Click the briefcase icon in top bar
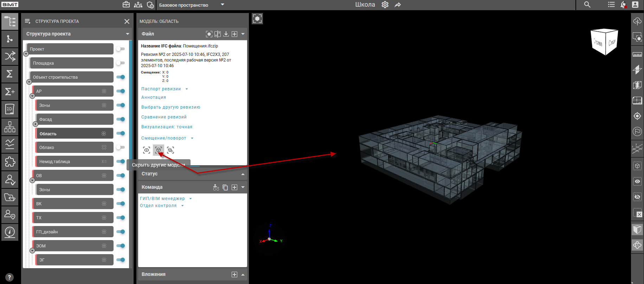This screenshot has height=284, width=644. click(x=126, y=5)
